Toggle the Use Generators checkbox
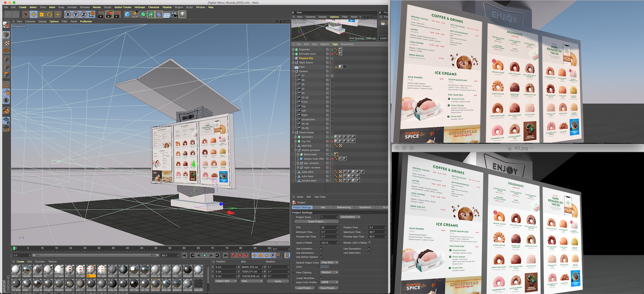 pos(322,253)
